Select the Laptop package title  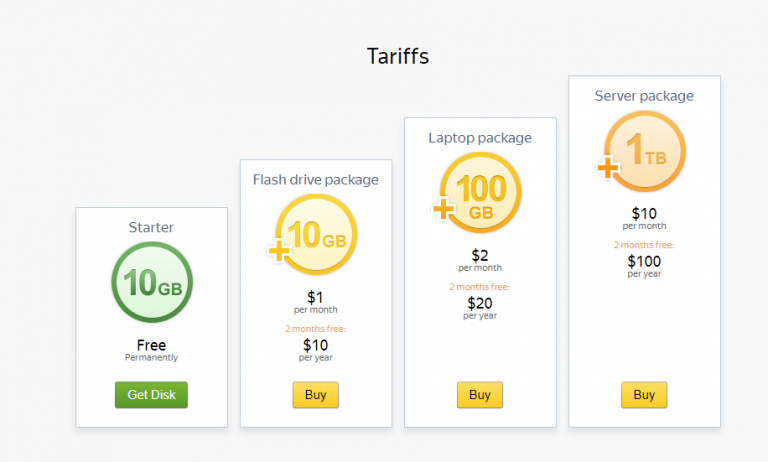point(480,138)
